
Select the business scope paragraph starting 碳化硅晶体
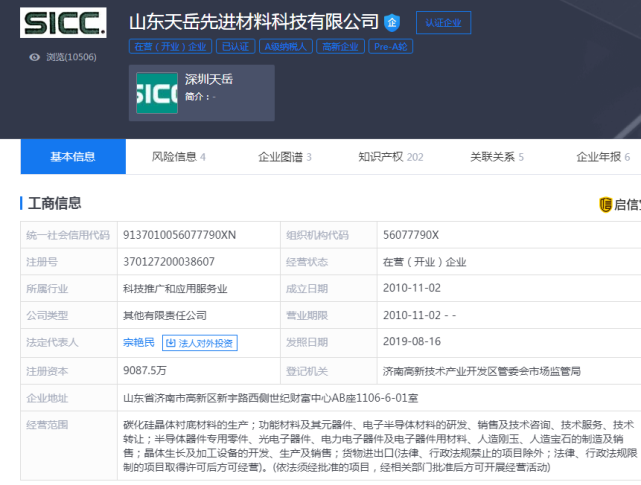380,446
